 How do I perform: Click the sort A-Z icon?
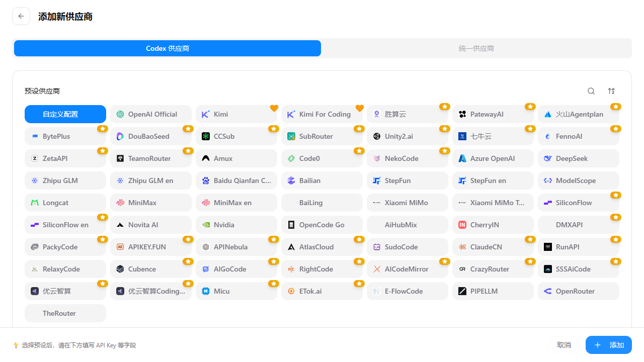(611, 91)
